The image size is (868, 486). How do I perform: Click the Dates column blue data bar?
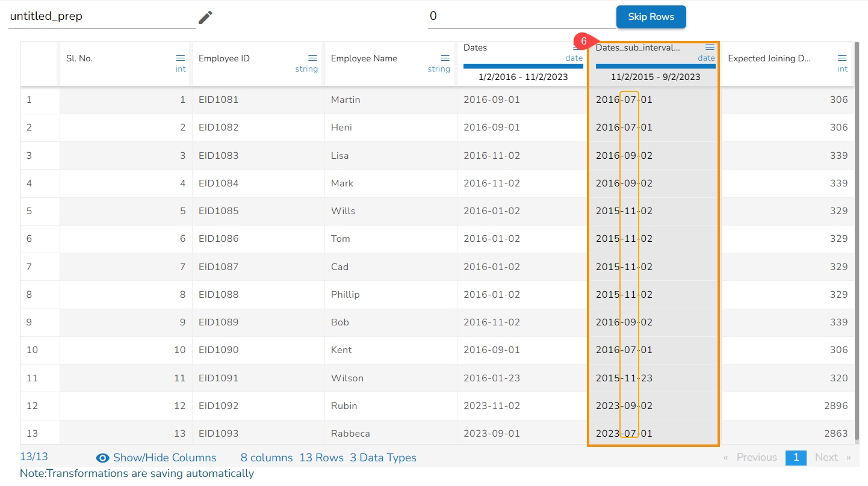[522, 66]
